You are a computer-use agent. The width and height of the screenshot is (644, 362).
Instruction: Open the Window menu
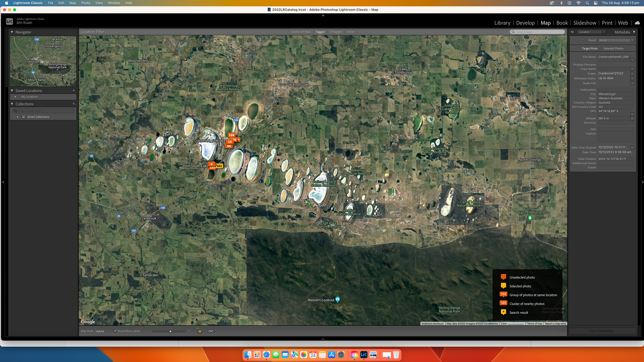(114, 3)
